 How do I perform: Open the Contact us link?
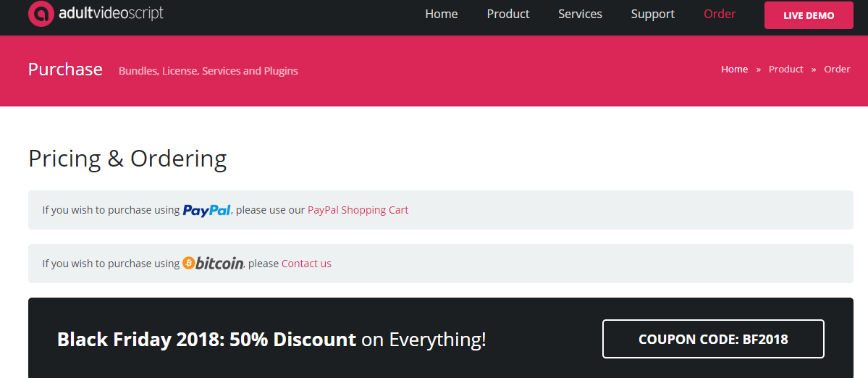pyautogui.click(x=306, y=264)
